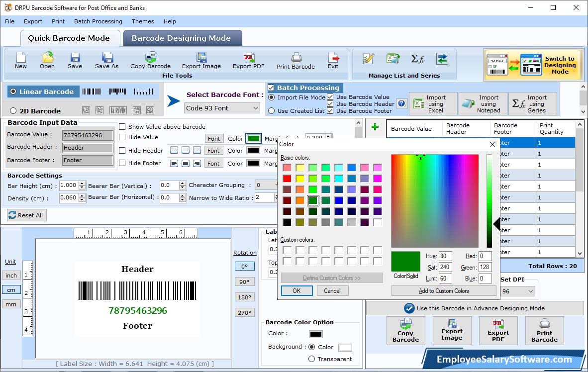The height and width of the screenshot is (372, 588).
Task: Switch to Quick Barcode Mode tab
Action: (x=70, y=38)
